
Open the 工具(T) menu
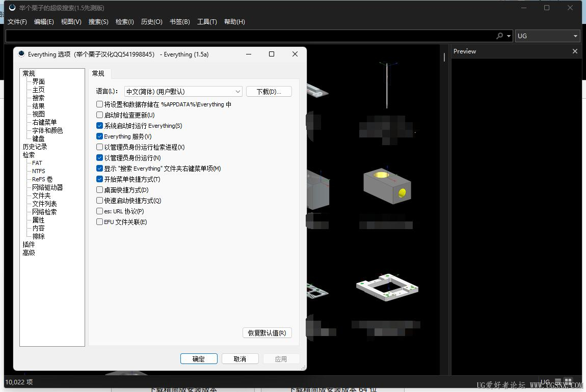point(207,22)
